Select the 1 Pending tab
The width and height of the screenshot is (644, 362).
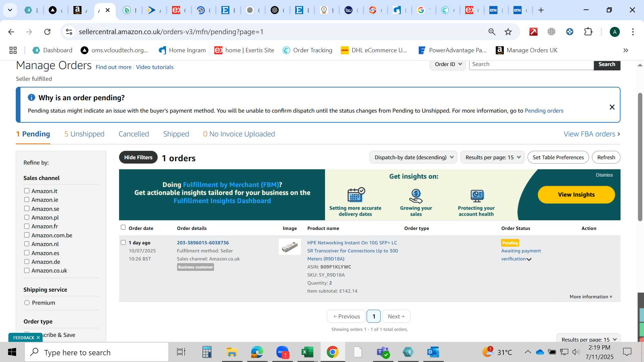click(33, 134)
